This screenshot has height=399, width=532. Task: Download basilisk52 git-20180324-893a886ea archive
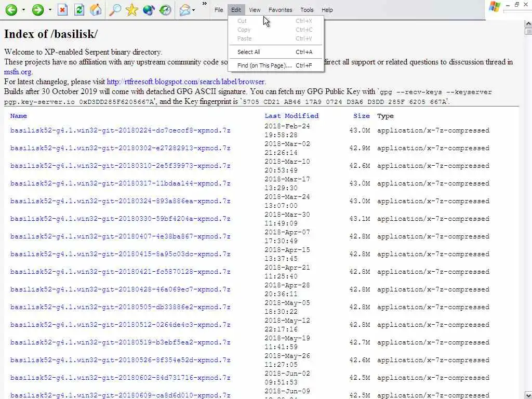coord(120,201)
